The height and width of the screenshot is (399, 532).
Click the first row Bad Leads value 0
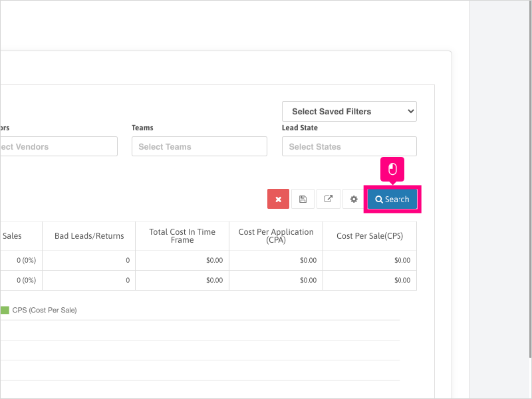point(89,260)
